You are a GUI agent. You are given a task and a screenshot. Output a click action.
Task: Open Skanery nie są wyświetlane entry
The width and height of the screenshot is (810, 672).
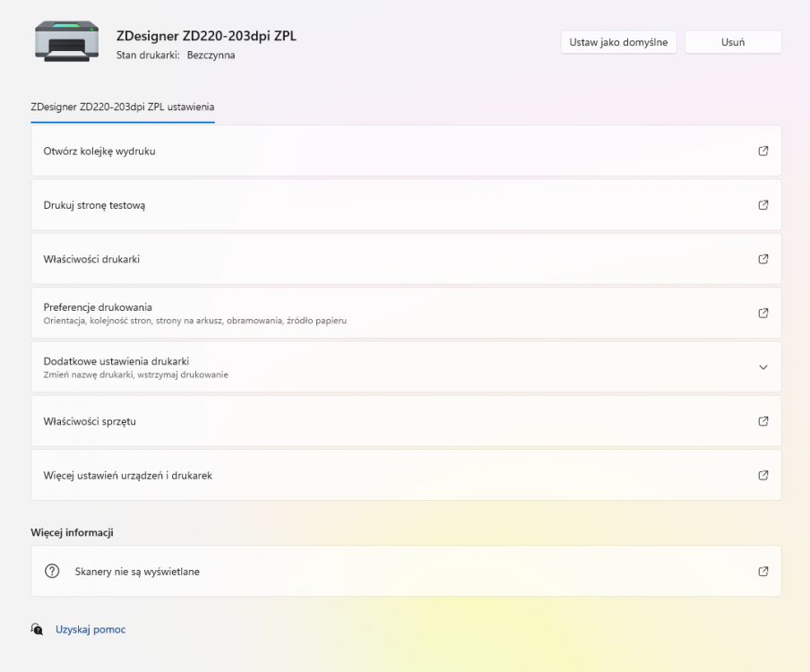[x=406, y=572]
